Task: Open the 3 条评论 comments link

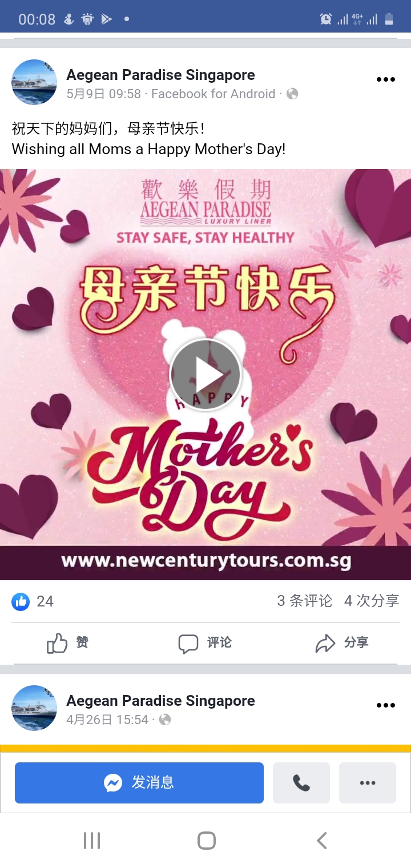Action: pos(304,601)
